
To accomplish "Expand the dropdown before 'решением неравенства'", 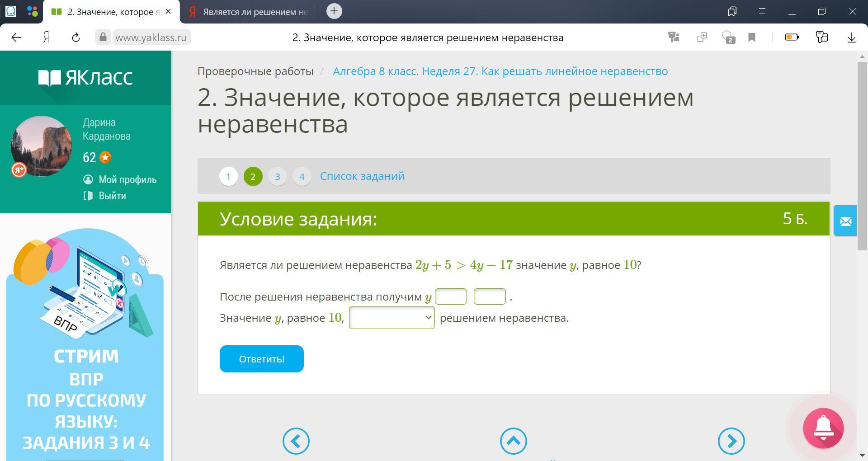I will point(392,317).
